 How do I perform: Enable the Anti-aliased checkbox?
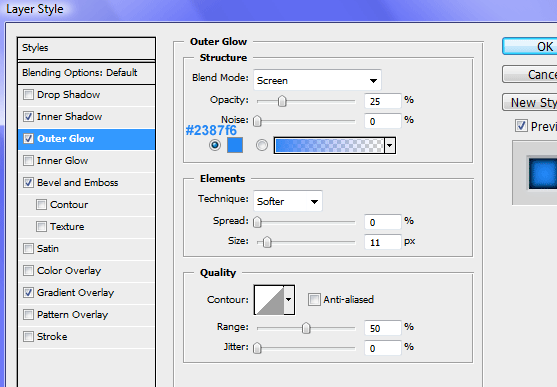point(314,300)
